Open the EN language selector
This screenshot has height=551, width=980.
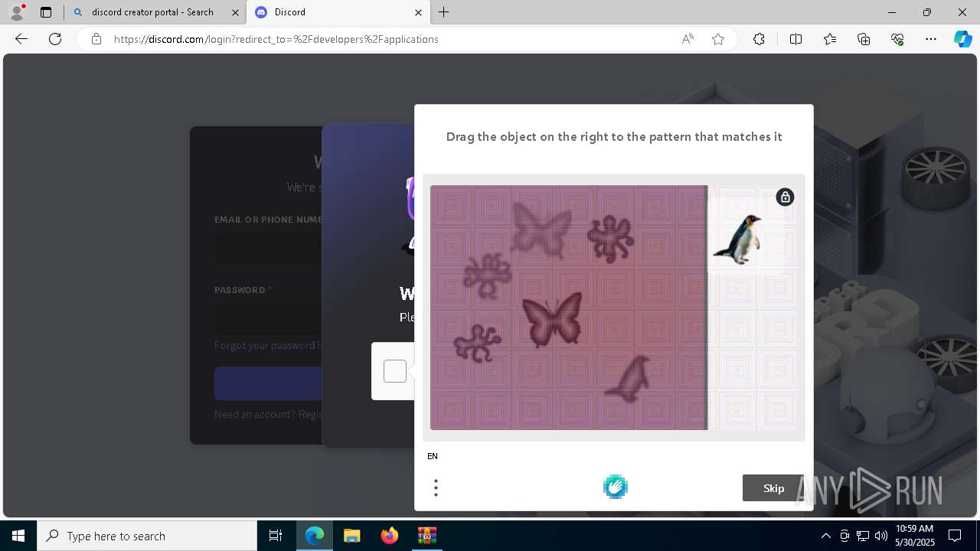[433, 456]
